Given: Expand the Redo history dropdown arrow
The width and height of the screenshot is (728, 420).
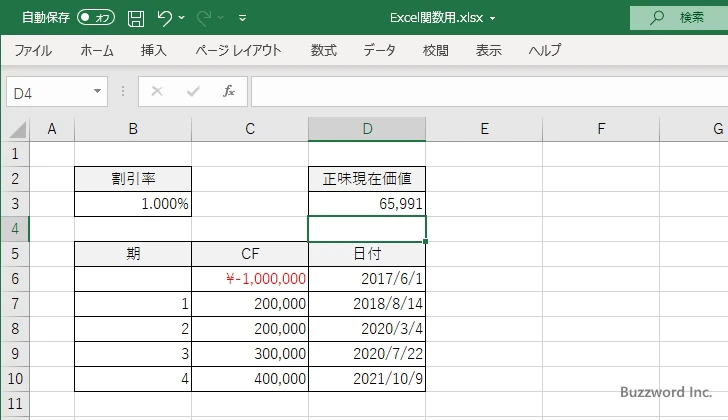Looking at the screenshot, I should click(x=221, y=18).
